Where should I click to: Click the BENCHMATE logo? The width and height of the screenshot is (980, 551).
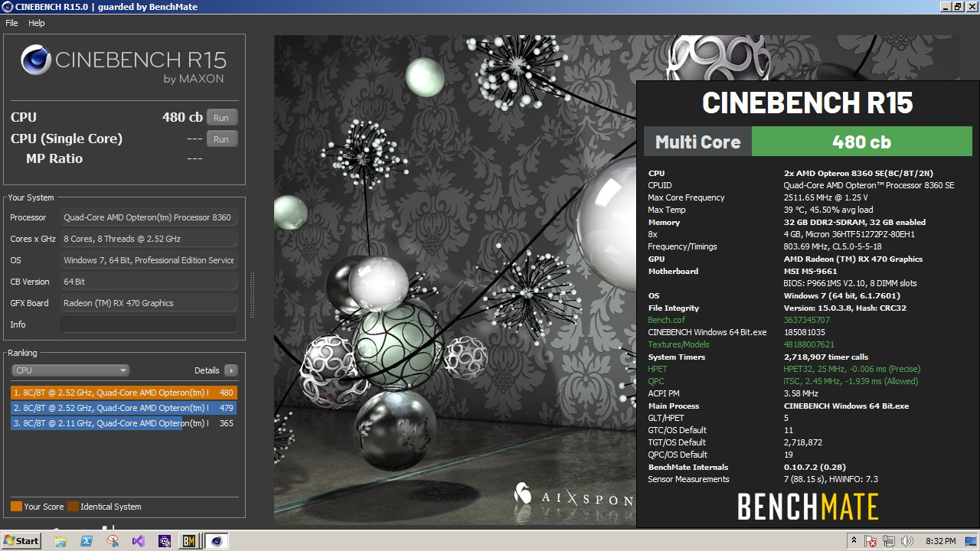coord(808,507)
